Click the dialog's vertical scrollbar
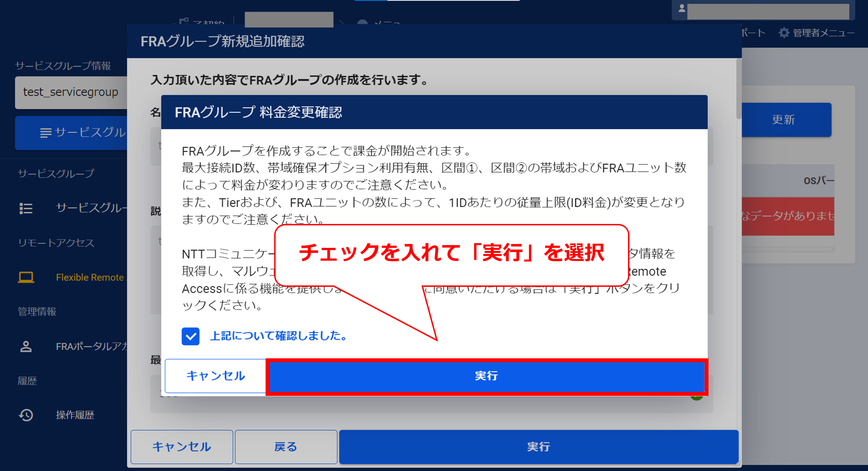The height and width of the screenshot is (471, 868). click(738, 89)
